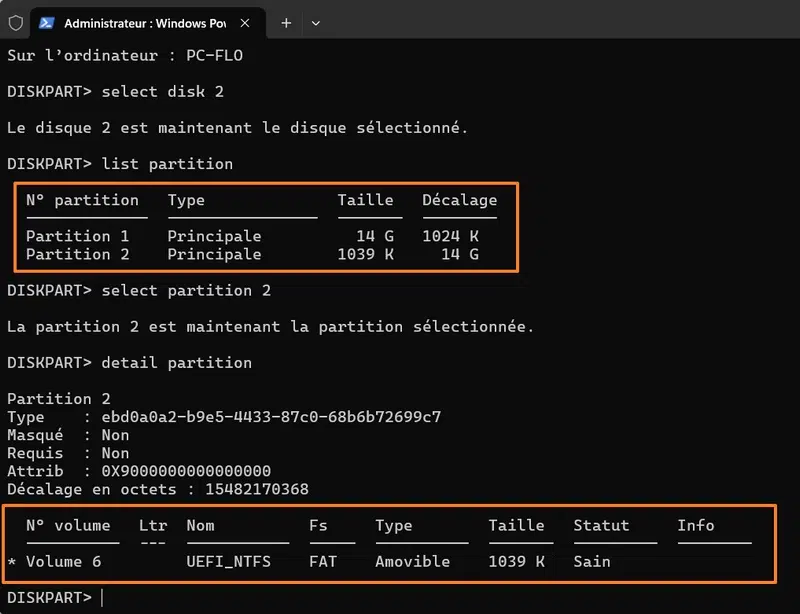
Task: Click the "select disk 2" command text
Action: (161, 91)
